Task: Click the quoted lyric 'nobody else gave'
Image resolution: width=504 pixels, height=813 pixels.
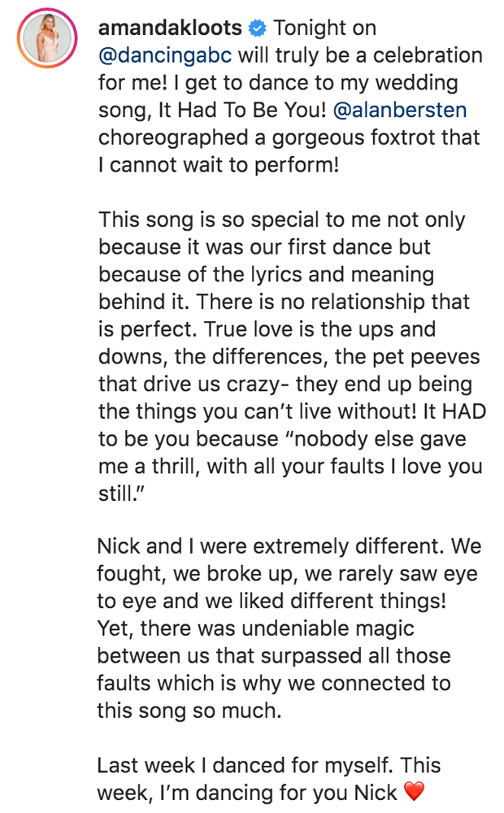Action: 379,439
